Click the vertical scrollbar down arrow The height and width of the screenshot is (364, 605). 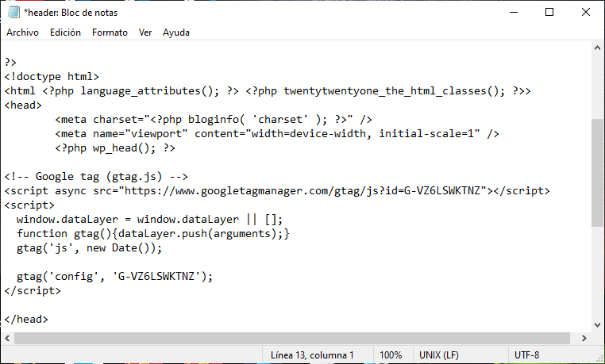(597, 324)
